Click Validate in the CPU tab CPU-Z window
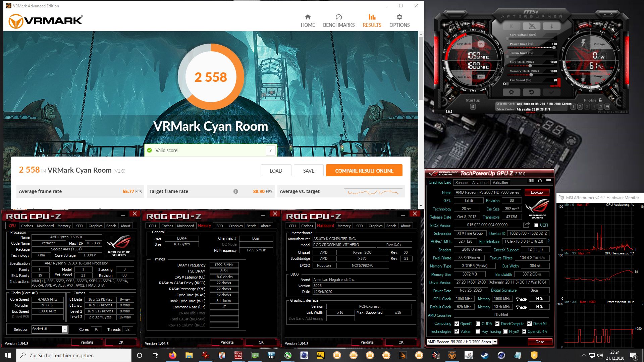644x362 pixels. point(87,342)
